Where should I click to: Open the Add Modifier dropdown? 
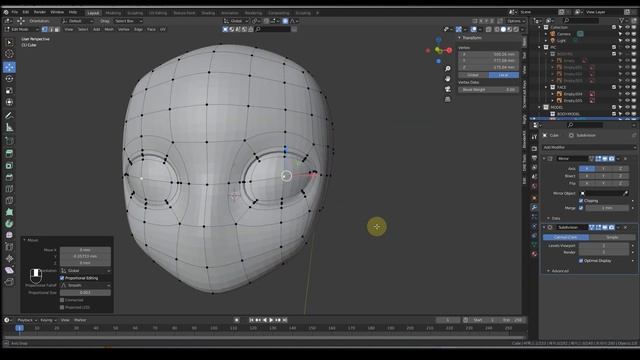tap(589, 147)
